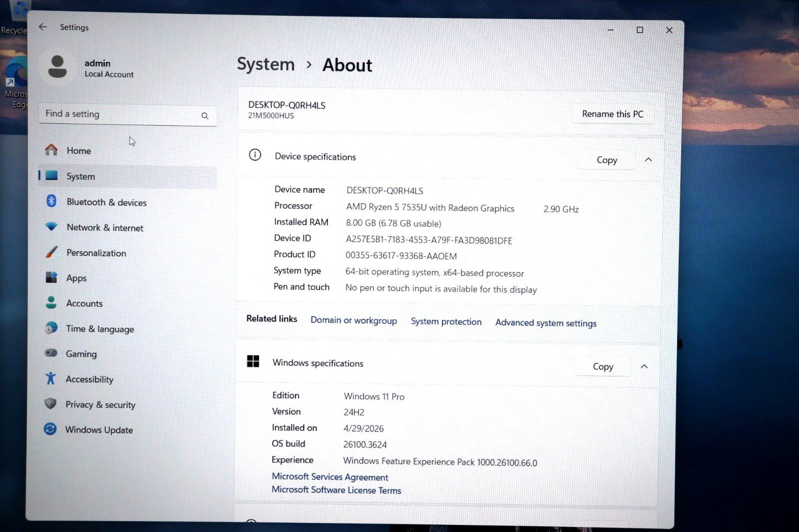The width and height of the screenshot is (799, 532).
Task: Select System in the sidebar
Action: click(x=127, y=176)
